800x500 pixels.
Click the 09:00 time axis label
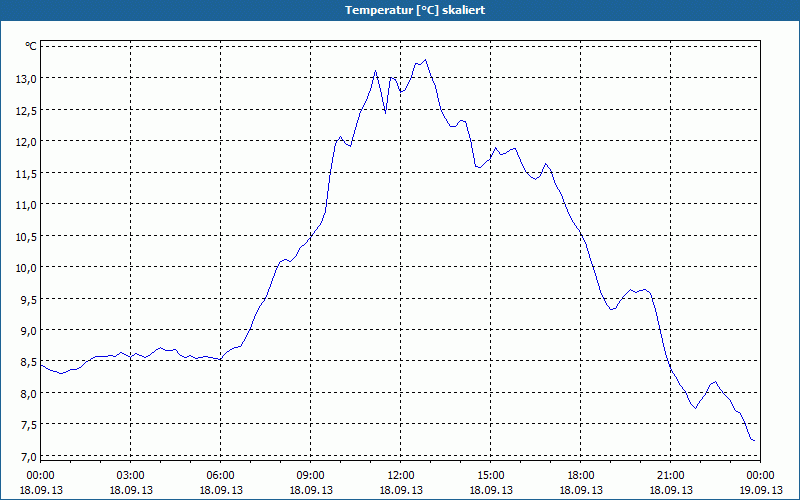click(x=310, y=476)
